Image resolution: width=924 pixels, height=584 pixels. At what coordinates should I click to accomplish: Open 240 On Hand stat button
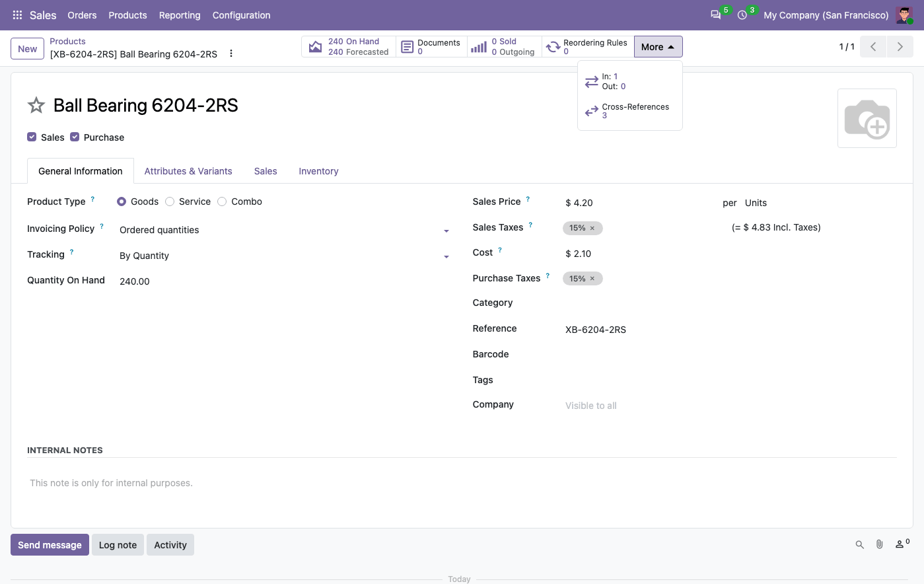[x=349, y=47]
